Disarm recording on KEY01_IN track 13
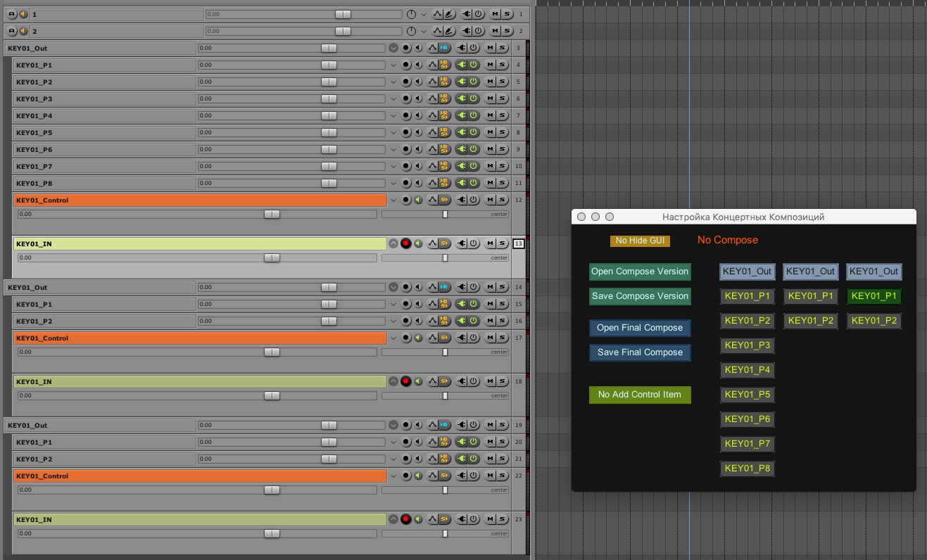927x560 pixels. 405,243
